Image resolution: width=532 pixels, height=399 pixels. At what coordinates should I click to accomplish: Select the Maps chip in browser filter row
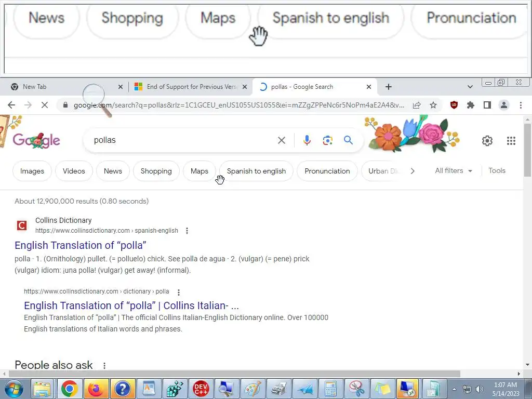pyautogui.click(x=199, y=171)
